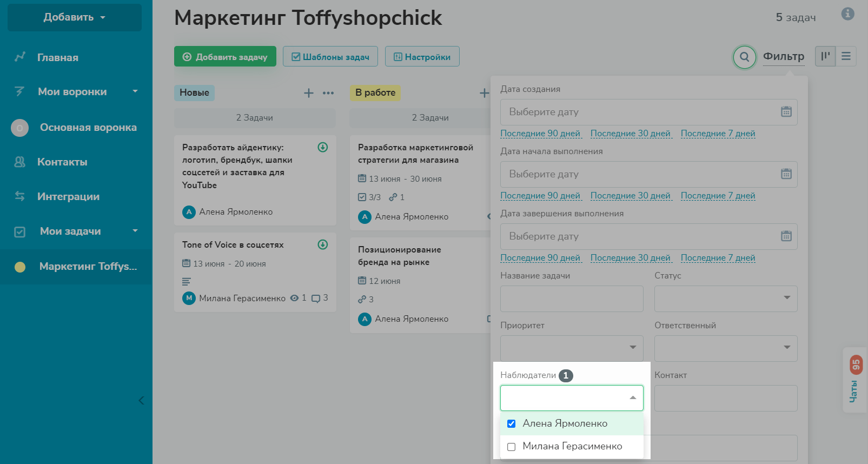This screenshot has height=464, width=868.
Task: Click the Мои воронки funnel icon
Action: (x=20, y=91)
